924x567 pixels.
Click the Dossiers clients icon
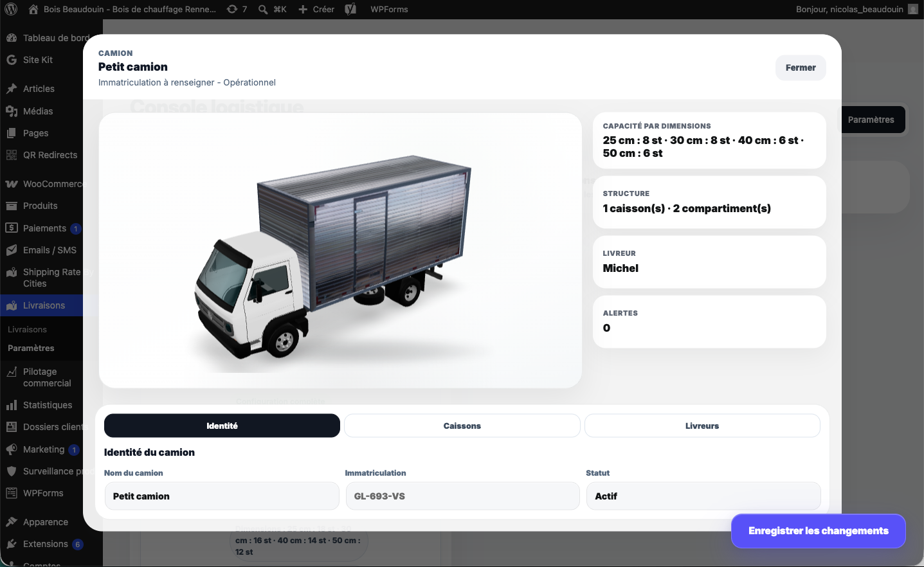click(x=12, y=427)
